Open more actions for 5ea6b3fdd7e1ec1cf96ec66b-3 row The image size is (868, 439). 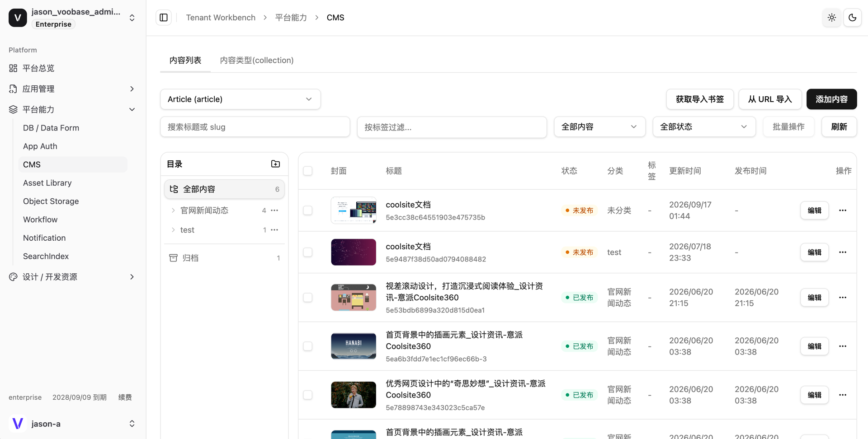pyautogui.click(x=843, y=346)
